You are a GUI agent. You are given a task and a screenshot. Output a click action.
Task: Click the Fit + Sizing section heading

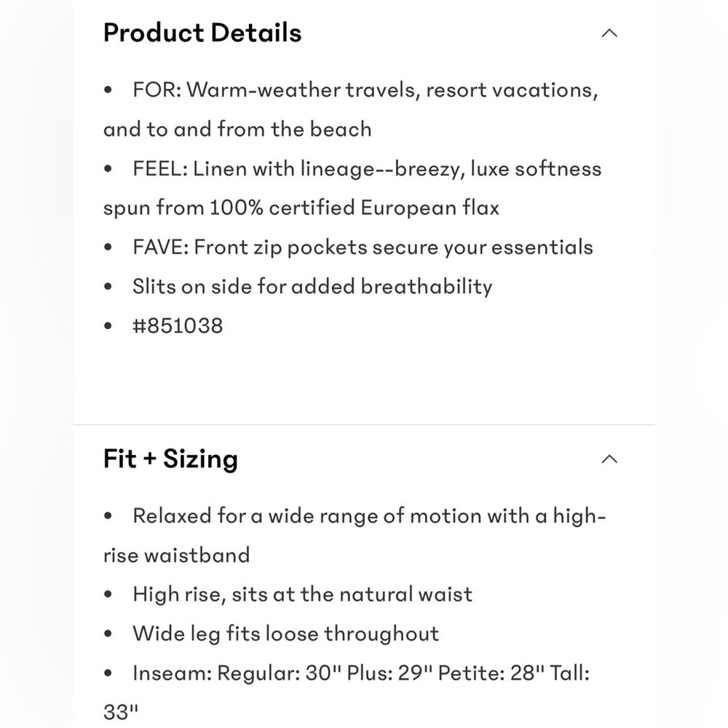(x=170, y=459)
